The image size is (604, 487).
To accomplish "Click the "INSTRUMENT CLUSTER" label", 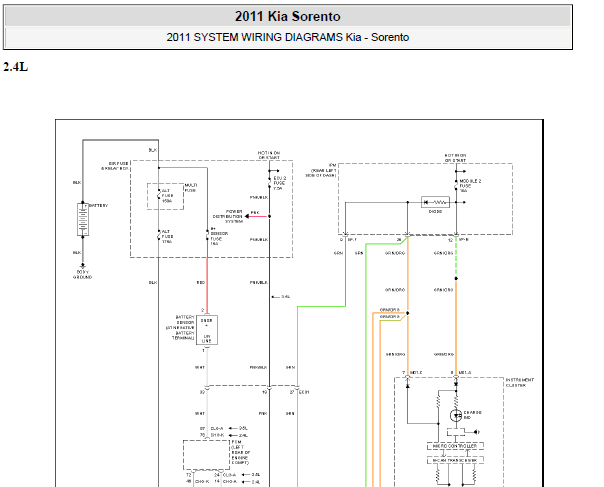I will [x=520, y=383].
